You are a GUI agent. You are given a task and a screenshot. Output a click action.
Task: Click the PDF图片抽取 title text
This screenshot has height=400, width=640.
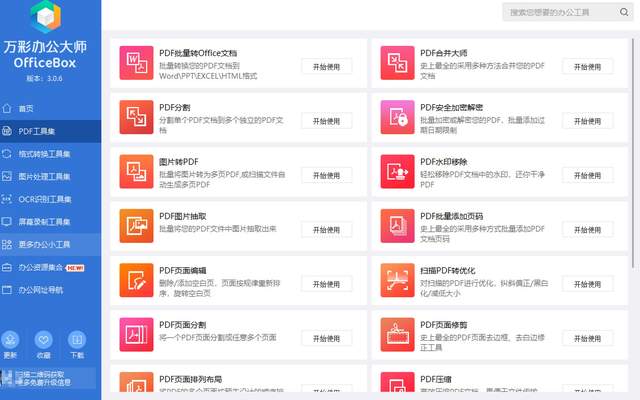coord(182,216)
